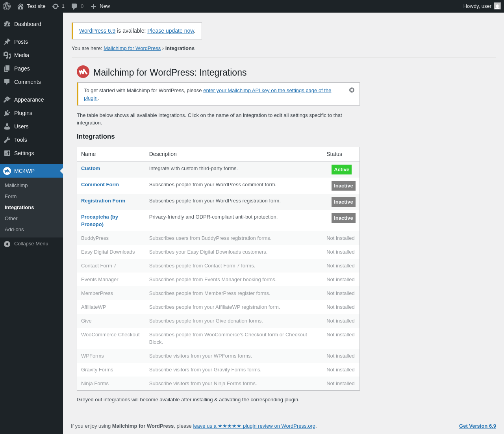Click the Media icon in sidebar

pyautogui.click(x=7, y=55)
